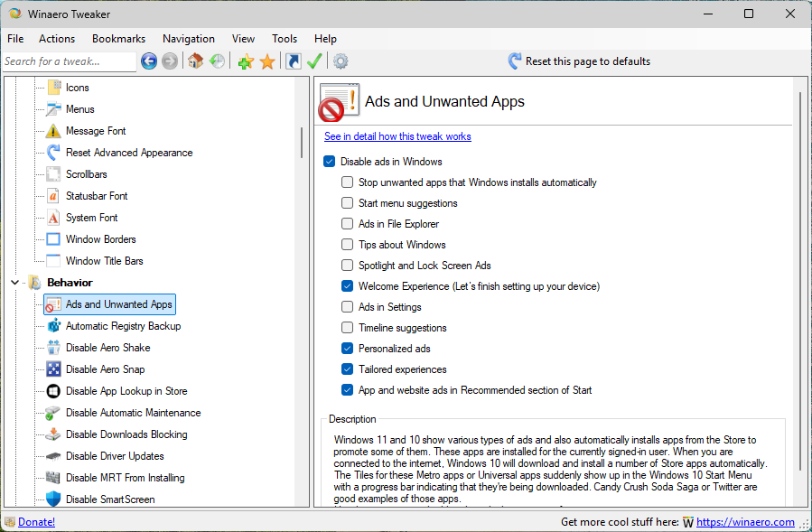Screen dimensions: 812x532
Task: Click the Search for a tweak field
Action: 69,61
